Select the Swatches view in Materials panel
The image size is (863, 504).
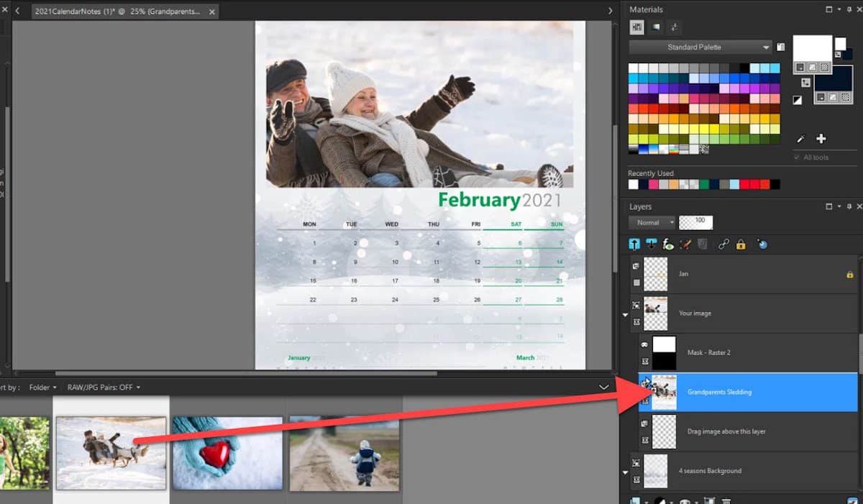[x=636, y=27]
